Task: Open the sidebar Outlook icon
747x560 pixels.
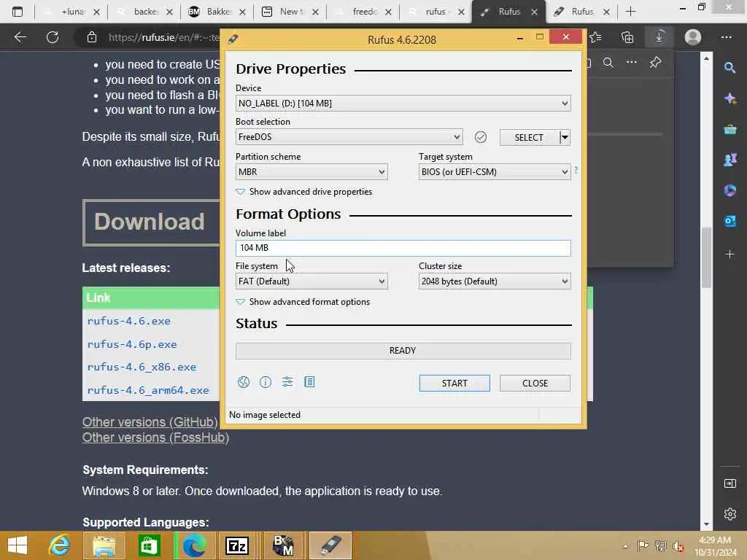Action: pos(729,221)
